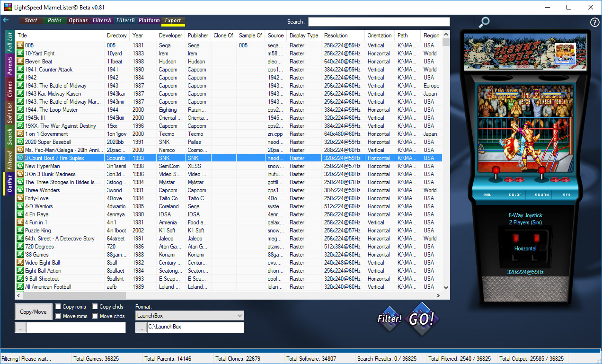
Task: Click the horizontal scrollbar right arrow
Action: [x=438, y=295]
